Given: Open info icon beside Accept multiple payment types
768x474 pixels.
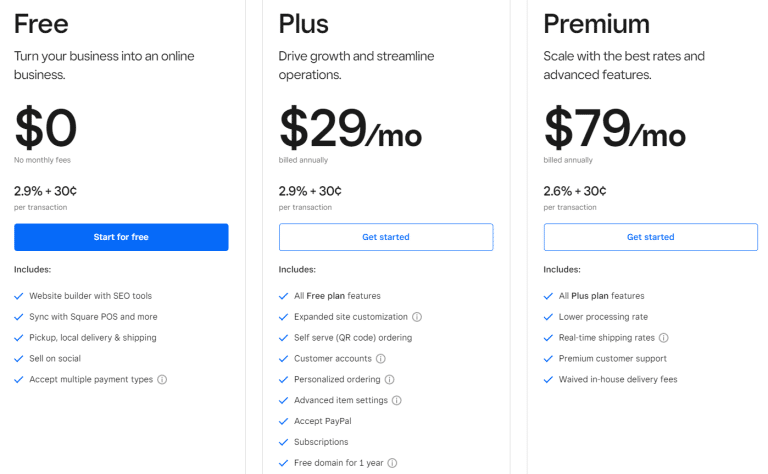Looking at the screenshot, I should (162, 379).
